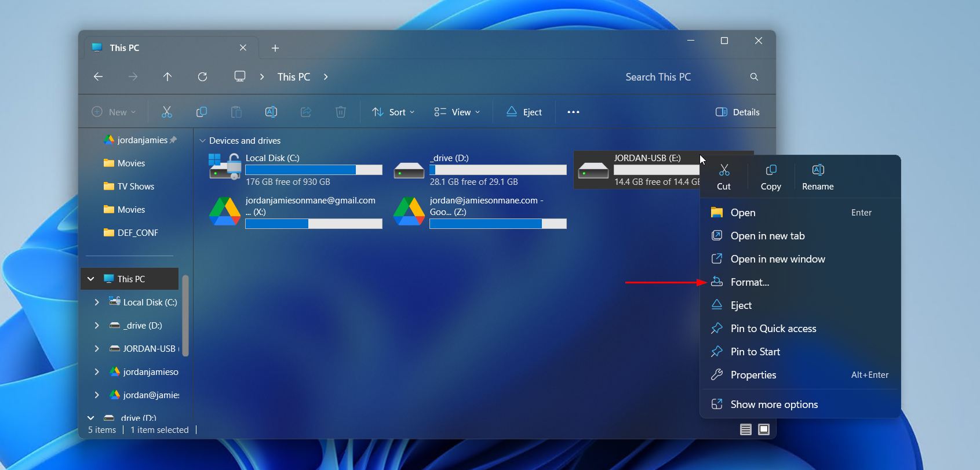Go forward with the right arrow
The width and height of the screenshot is (980, 470).
133,76
